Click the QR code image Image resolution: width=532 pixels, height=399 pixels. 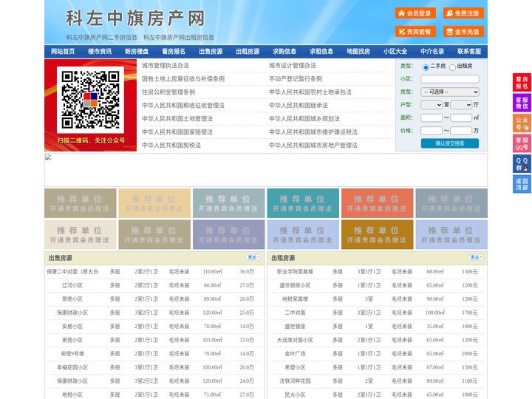90,100
